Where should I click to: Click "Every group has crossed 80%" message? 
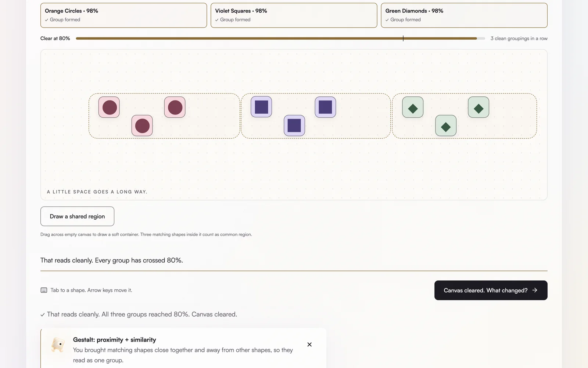pos(139,260)
